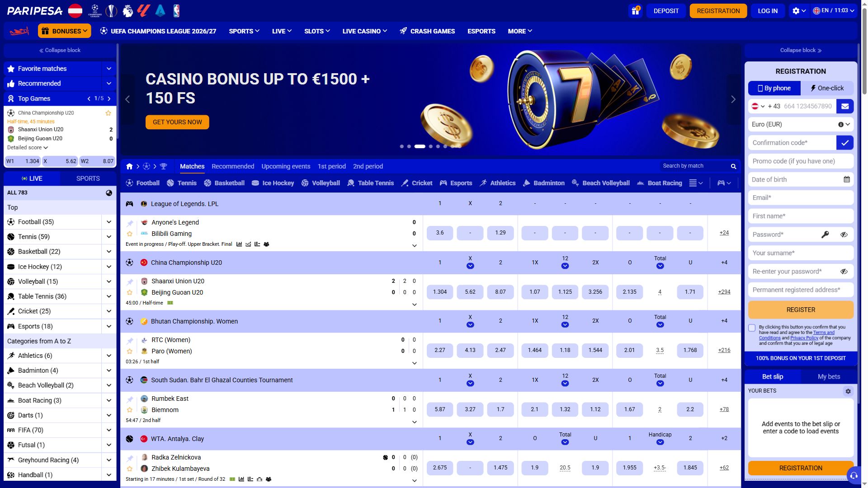Click the globe icon beside ALL 783
Viewport: 868px width, 488px height.
tap(109, 192)
